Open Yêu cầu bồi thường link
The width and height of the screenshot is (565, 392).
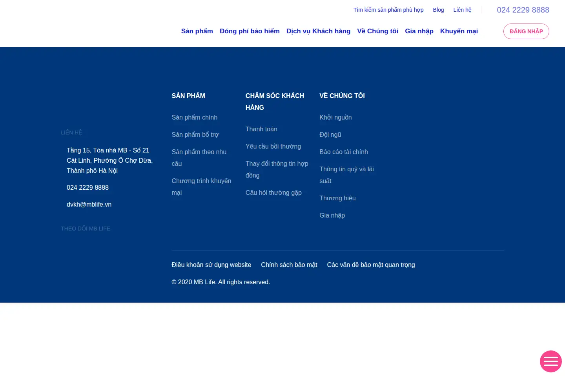[273, 146]
